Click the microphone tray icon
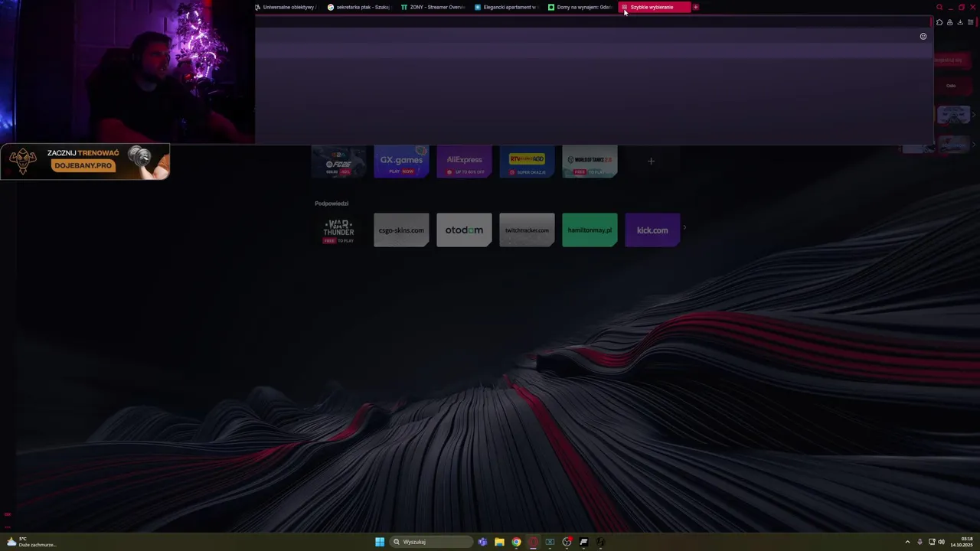The height and width of the screenshot is (551, 980). (x=920, y=542)
